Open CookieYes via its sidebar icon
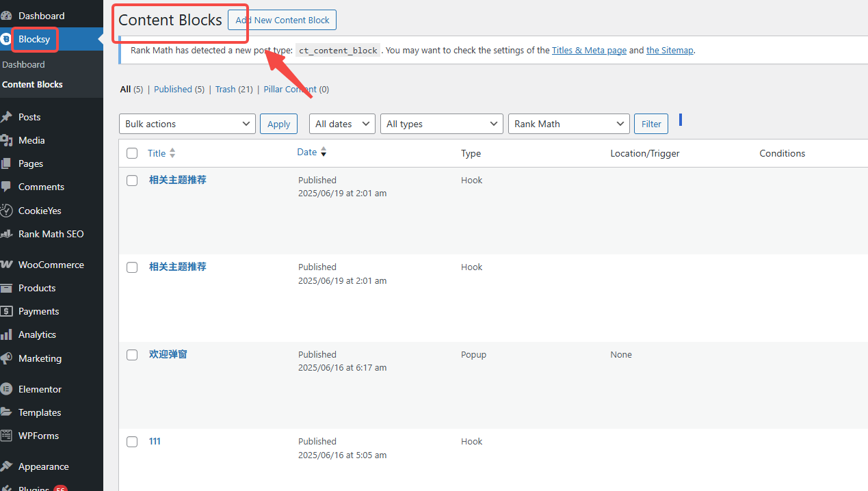 pyautogui.click(x=10, y=210)
